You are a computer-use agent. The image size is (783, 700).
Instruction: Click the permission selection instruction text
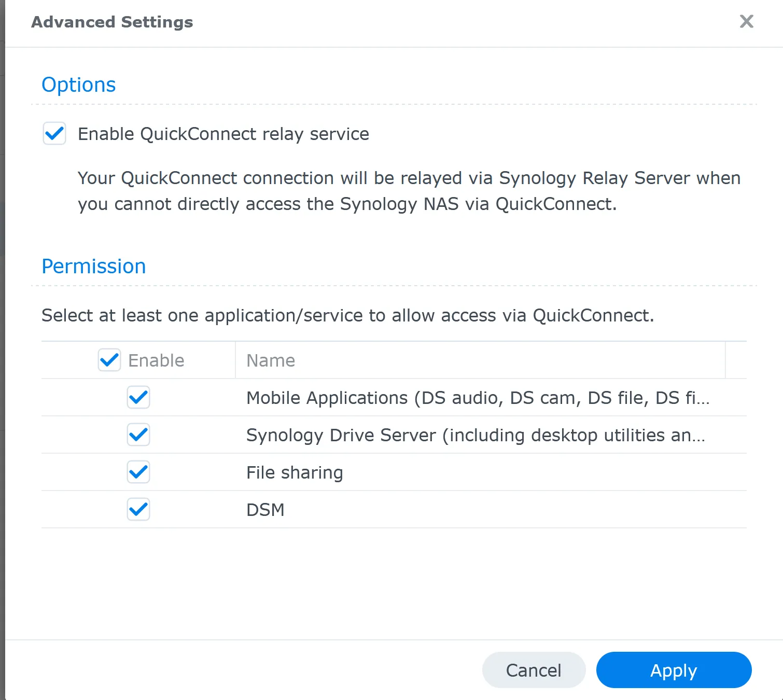click(x=348, y=315)
